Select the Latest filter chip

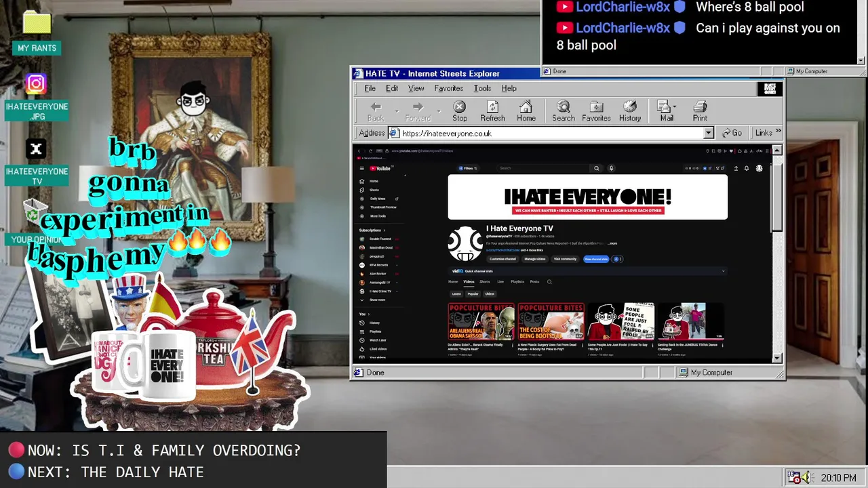(x=456, y=294)
